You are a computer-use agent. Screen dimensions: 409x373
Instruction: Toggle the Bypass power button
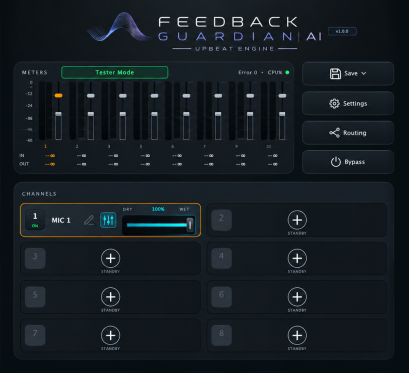click(348, 162)
